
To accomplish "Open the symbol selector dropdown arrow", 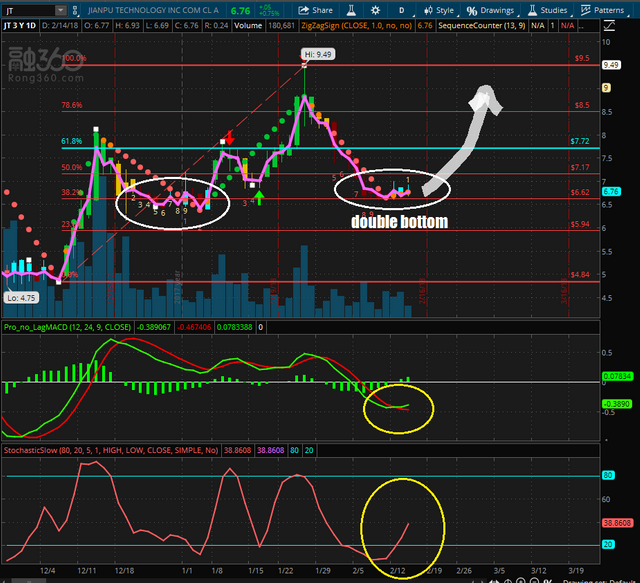I will pyautogui.click(x=60, y=10).
